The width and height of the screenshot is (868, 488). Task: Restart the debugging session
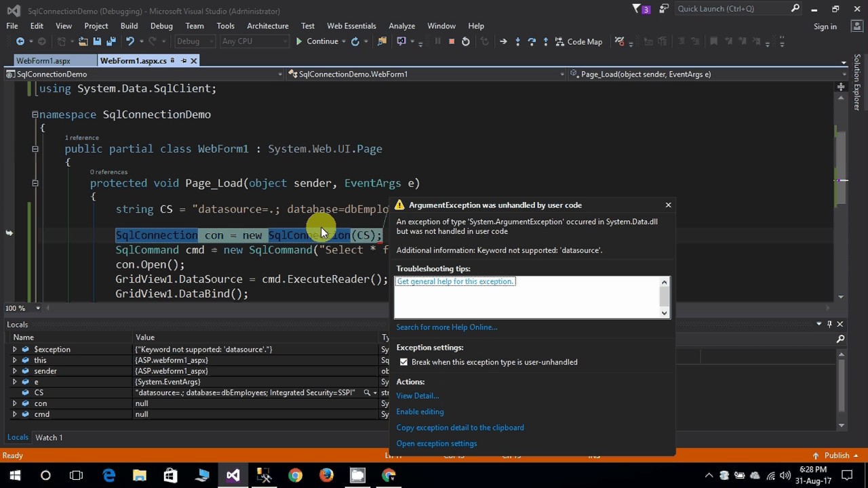pos(465,41)
